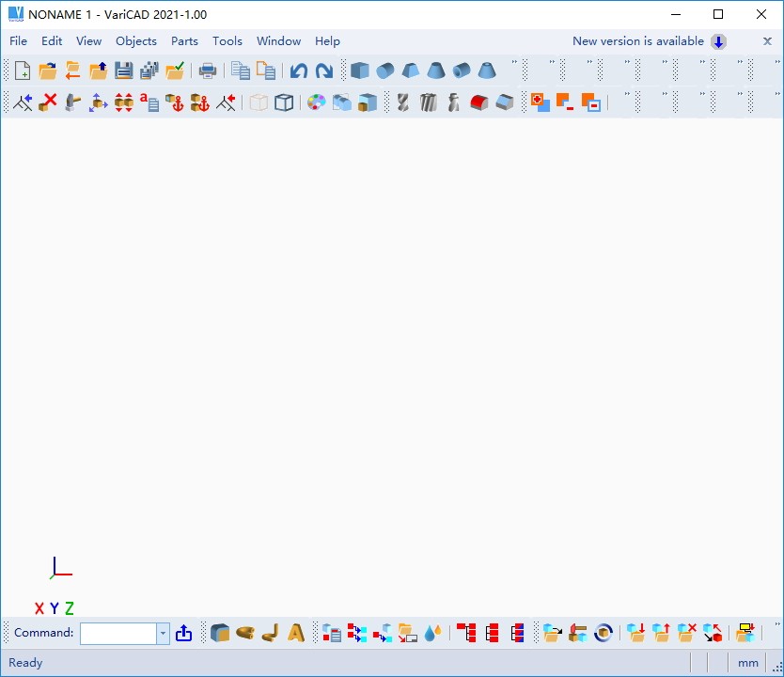
Task: Click the red rounded fillet solid icon
Action: click(479, 102)
